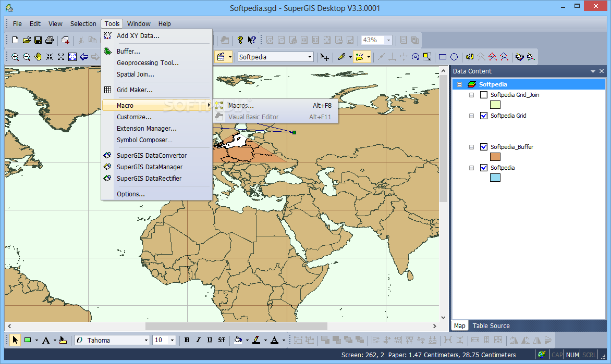The image size is (611, 364).
Task: Click the New document icon
Action: point(15,40)
